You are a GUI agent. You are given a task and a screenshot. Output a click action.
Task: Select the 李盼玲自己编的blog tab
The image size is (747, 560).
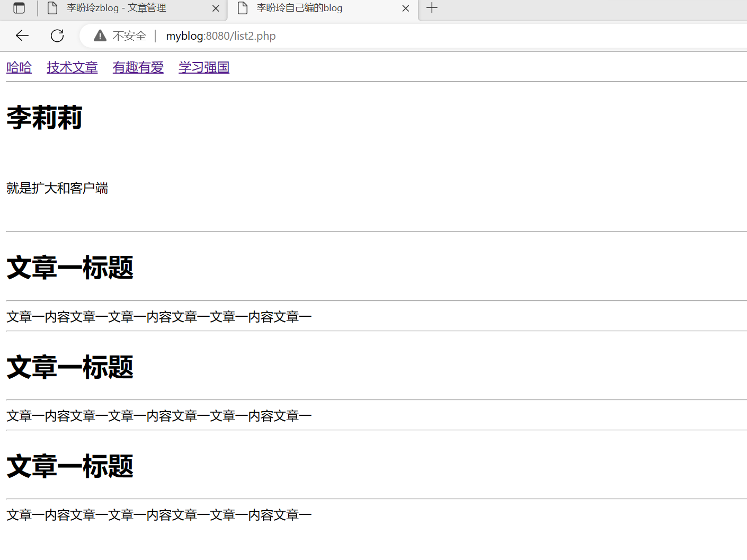pos(323,8)
